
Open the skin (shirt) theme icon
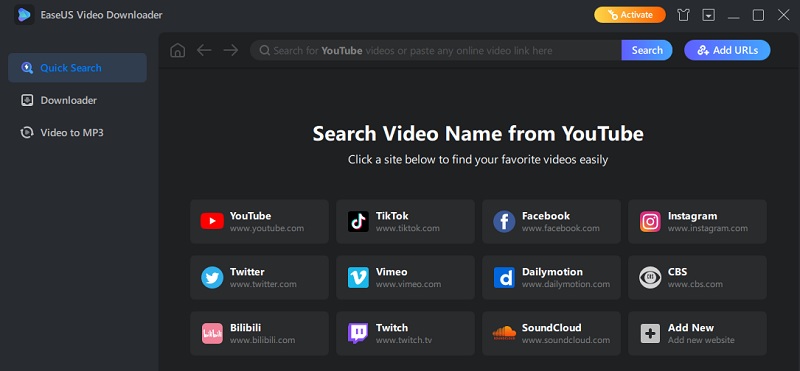pyautogui.click(x=684, y=15)
